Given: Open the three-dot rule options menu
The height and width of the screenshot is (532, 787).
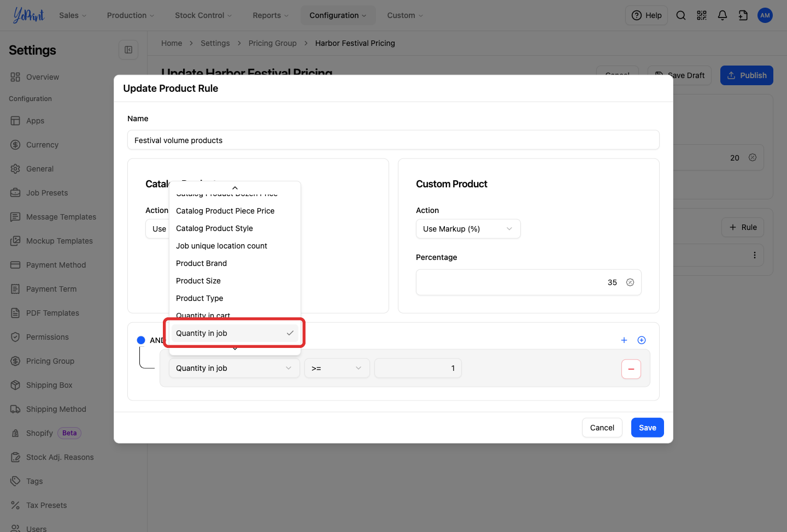Looking at the screenshot, I should pyautogui.click(x=755, y=255).
